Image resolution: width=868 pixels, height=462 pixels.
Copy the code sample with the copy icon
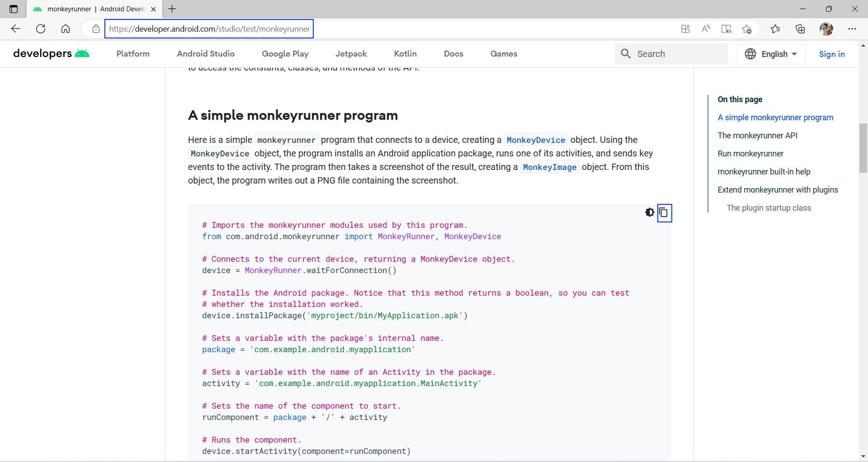(x=664, y=212)
